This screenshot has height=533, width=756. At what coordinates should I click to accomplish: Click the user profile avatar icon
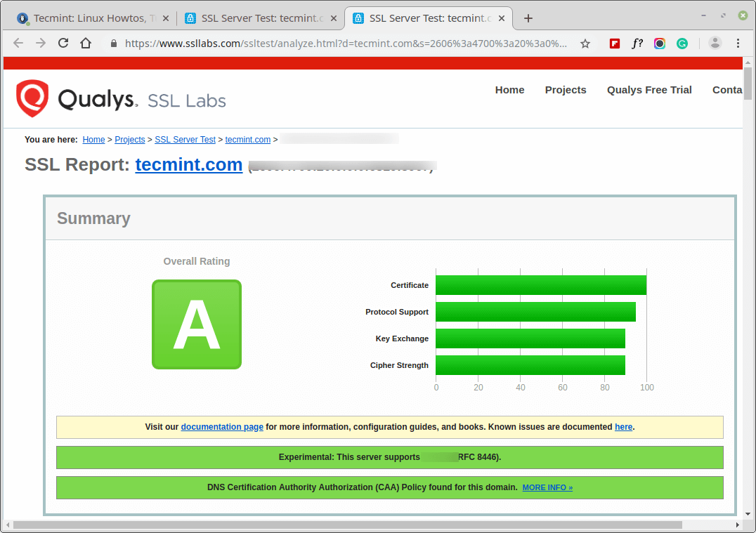pos(715,44)
